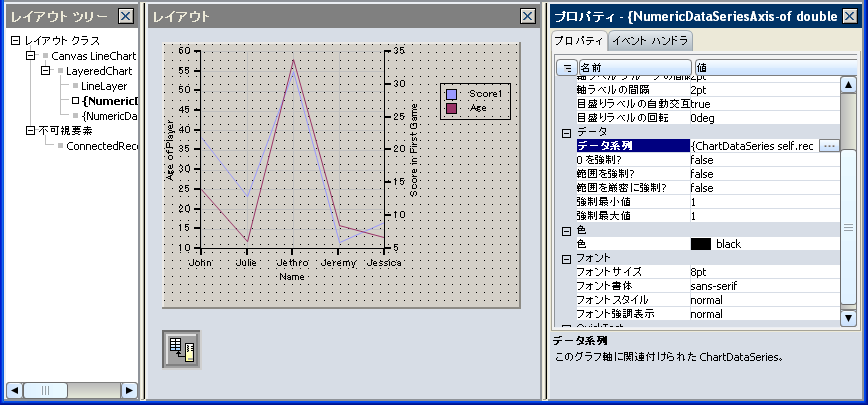The image size is (868, 405).
Task: Click the layout tree horizontal scrollbar thumb
Action: click(45, 390)
